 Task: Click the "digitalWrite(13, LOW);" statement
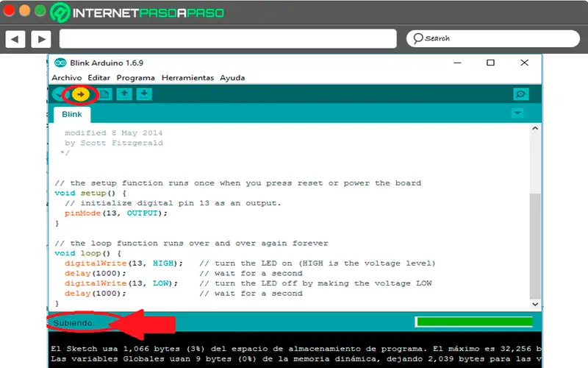point(121,283)
